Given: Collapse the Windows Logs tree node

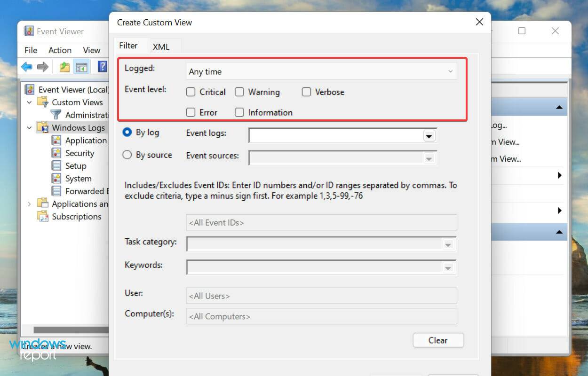Looking at the screenshot, I should (29, 127).
